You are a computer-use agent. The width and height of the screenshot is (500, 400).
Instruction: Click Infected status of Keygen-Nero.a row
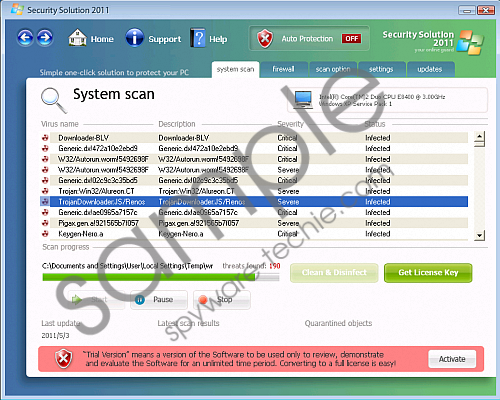click(x=378, y=234)
